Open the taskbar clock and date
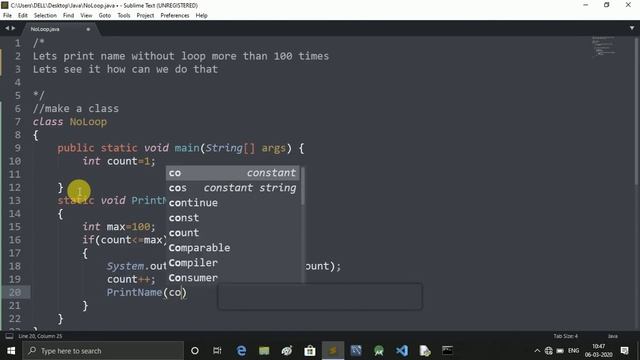640x360 pixels. (x=598, y=351)
